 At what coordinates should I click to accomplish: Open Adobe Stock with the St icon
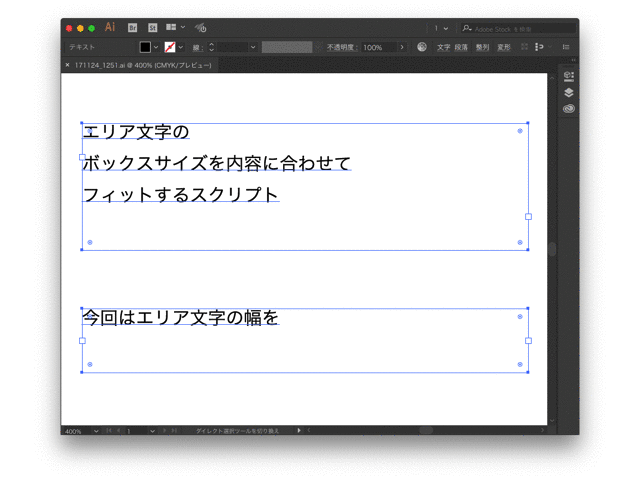coord(152,28)
